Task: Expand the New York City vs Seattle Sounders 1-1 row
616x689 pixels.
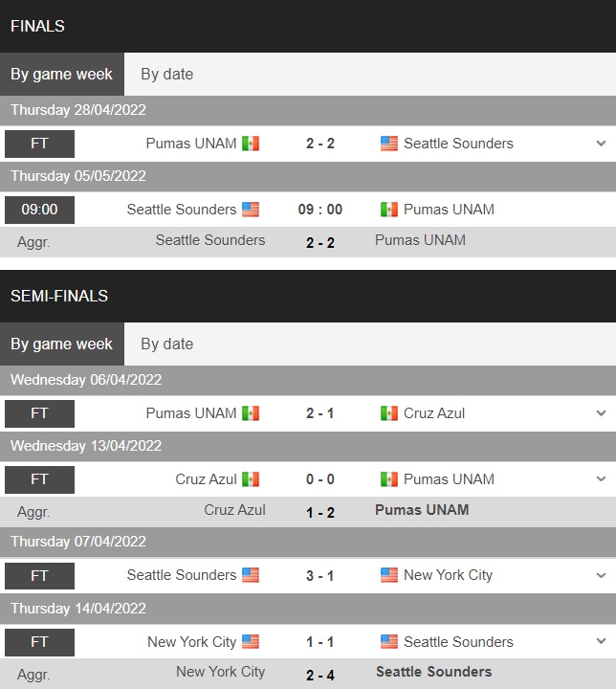Action: click(x=601, y=642)
